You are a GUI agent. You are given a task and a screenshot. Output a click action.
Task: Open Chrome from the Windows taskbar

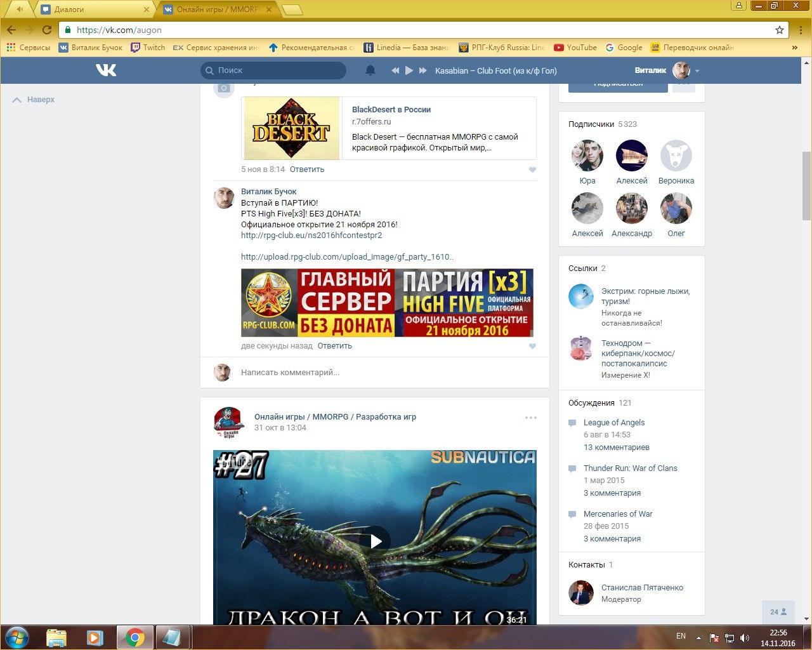134,637
